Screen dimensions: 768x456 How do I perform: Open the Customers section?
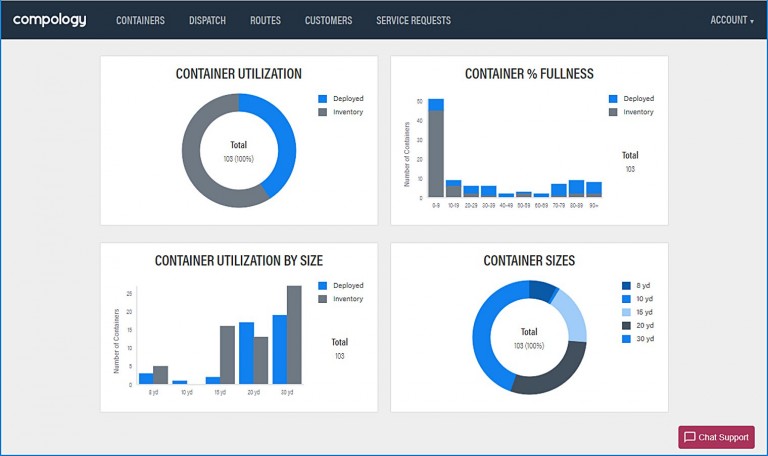(x=328, y=20)
